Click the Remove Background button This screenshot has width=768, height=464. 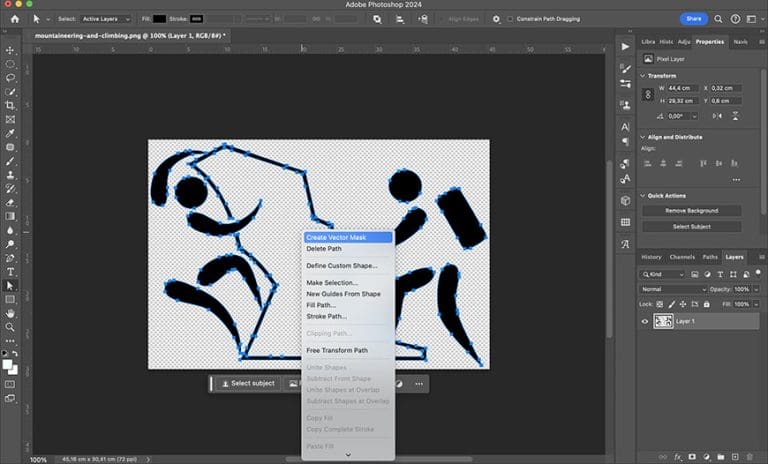pyautogui.click(x=692, y=211)
